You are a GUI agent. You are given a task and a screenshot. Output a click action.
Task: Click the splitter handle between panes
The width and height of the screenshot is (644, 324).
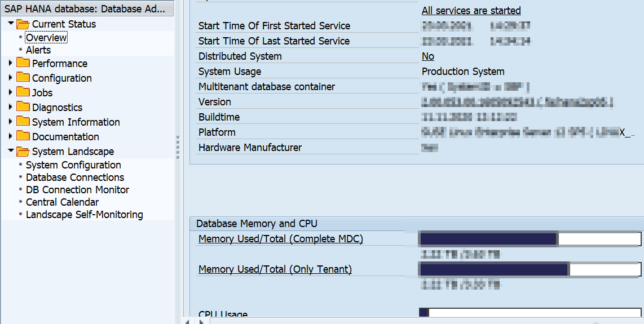[178, 147]
